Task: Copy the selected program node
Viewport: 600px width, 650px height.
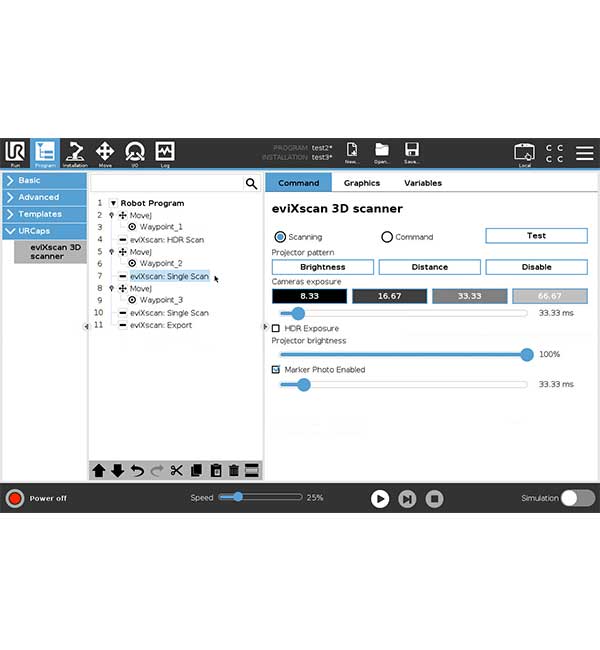Action: click(x=196, y=471)
